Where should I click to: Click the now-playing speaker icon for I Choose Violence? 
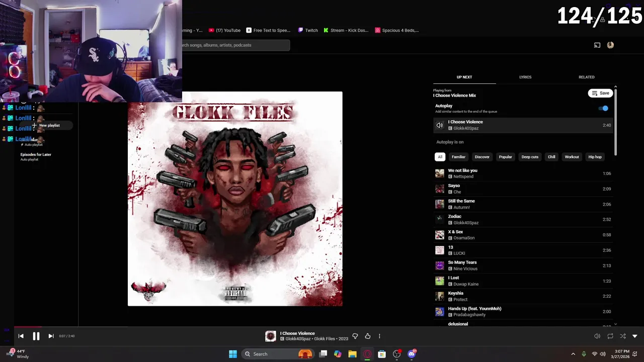tap(440, 125)
